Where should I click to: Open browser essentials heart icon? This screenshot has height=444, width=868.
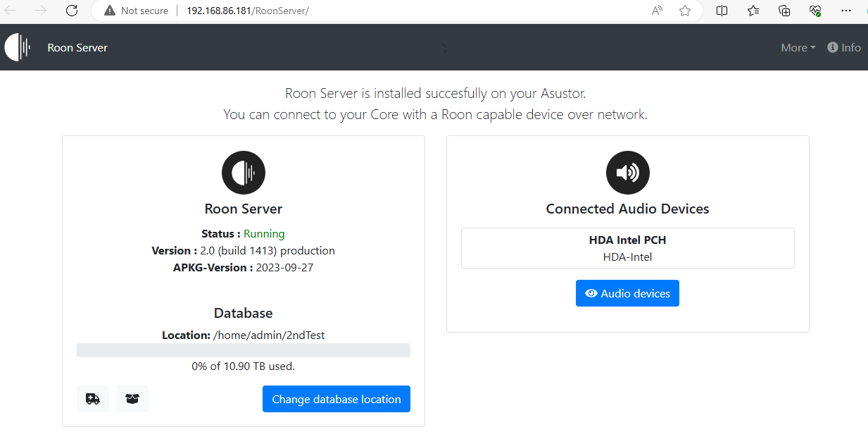click(815, 11)
